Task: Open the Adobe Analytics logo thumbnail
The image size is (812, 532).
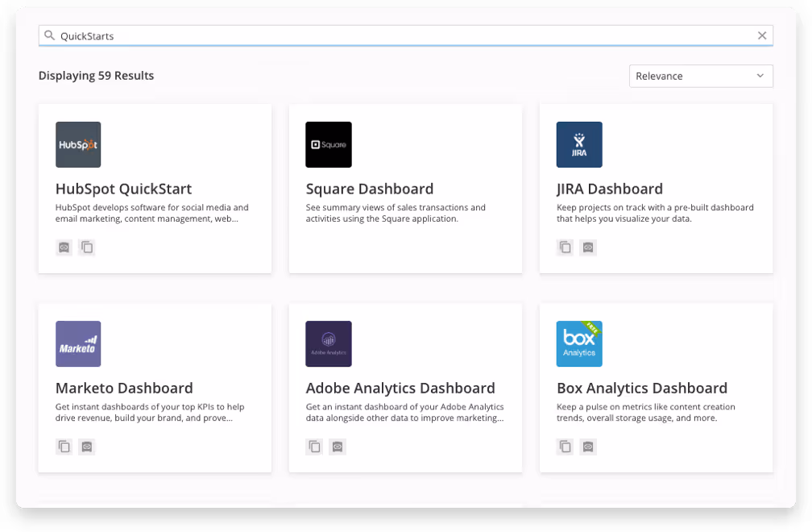Action: click(x=329, y=343)
